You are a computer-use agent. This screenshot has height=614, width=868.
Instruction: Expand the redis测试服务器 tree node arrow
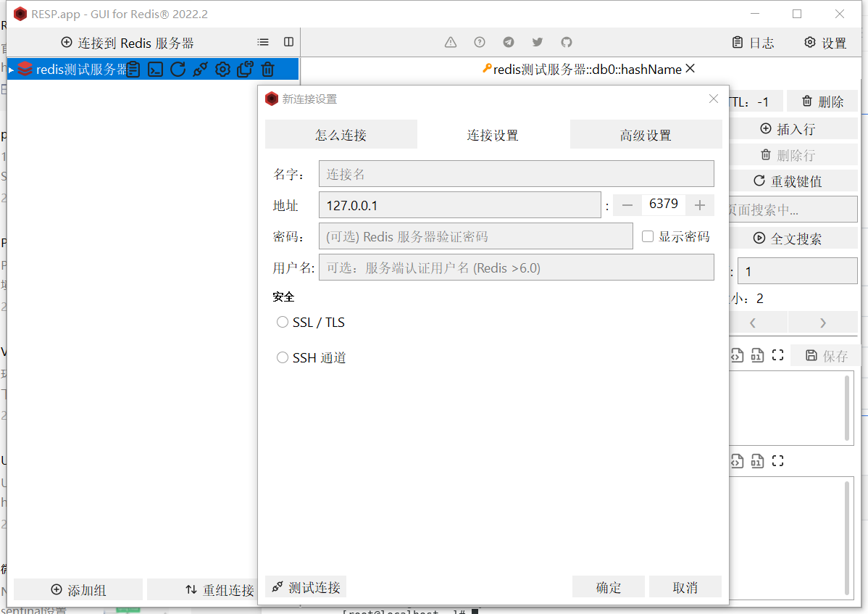click(11, 70)
